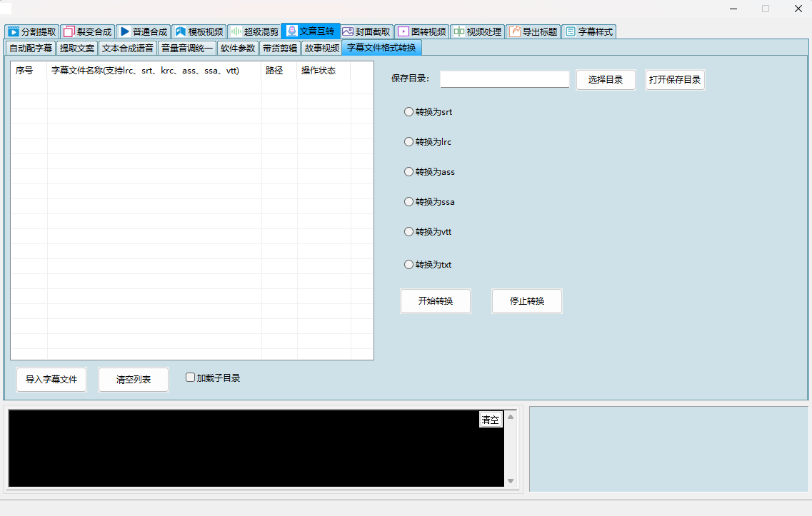Screen dimensions: 812x516
Task: Switch to the 自动配字幕 sub-tab
Action: [31, 49]
